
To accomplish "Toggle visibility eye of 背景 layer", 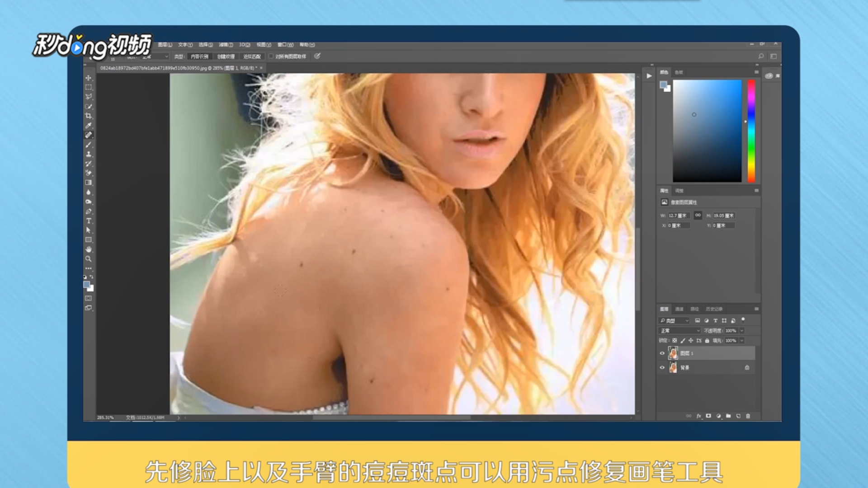I will coord(662,368).
